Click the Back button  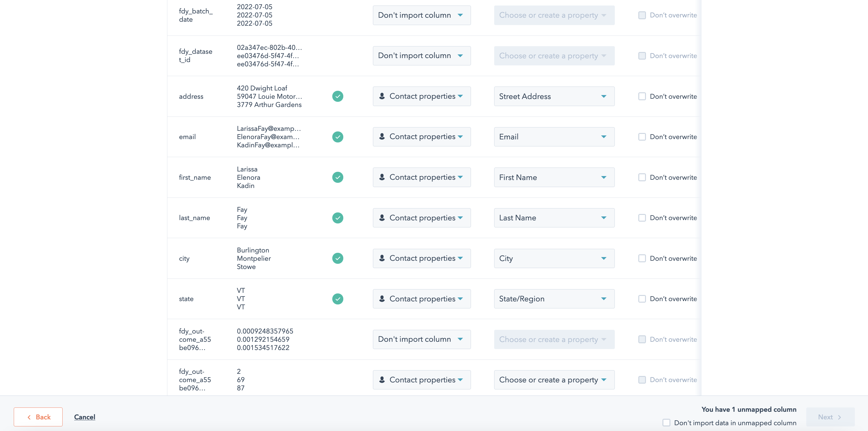click(x=38, y=416)
